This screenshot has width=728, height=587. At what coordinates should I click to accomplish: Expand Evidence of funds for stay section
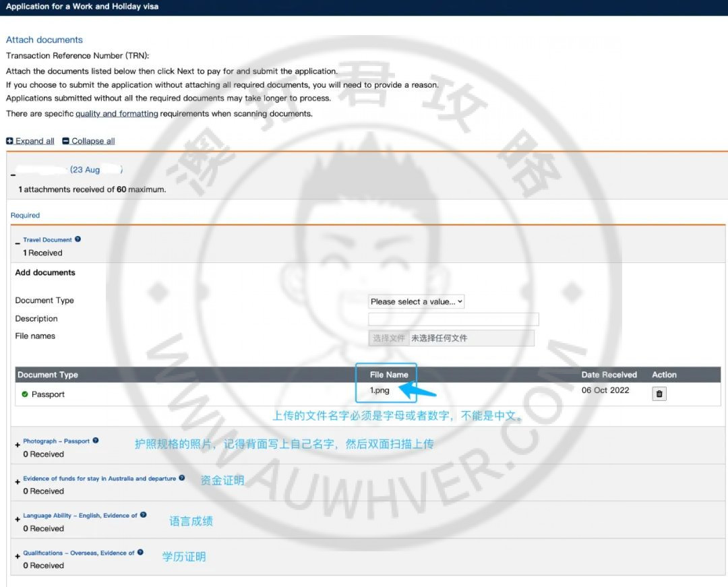tap(18, 483)
